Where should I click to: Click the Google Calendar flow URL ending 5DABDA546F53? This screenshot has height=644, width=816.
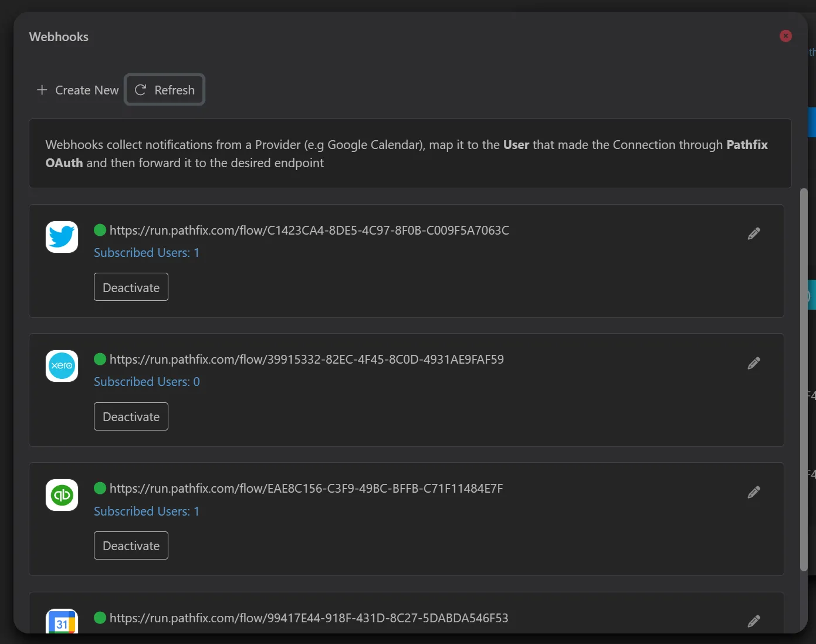click(309, 618)
